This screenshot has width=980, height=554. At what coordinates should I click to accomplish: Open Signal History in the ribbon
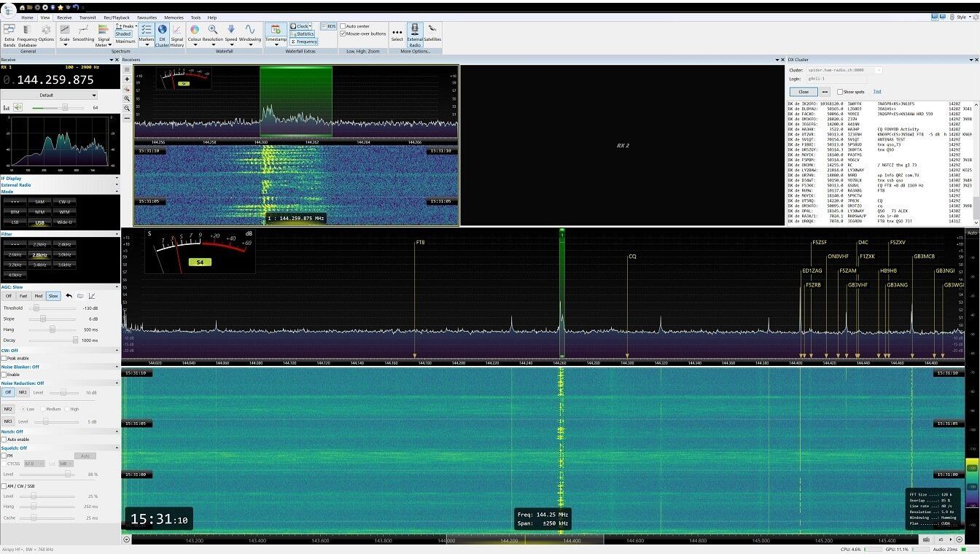coord(177,35)
